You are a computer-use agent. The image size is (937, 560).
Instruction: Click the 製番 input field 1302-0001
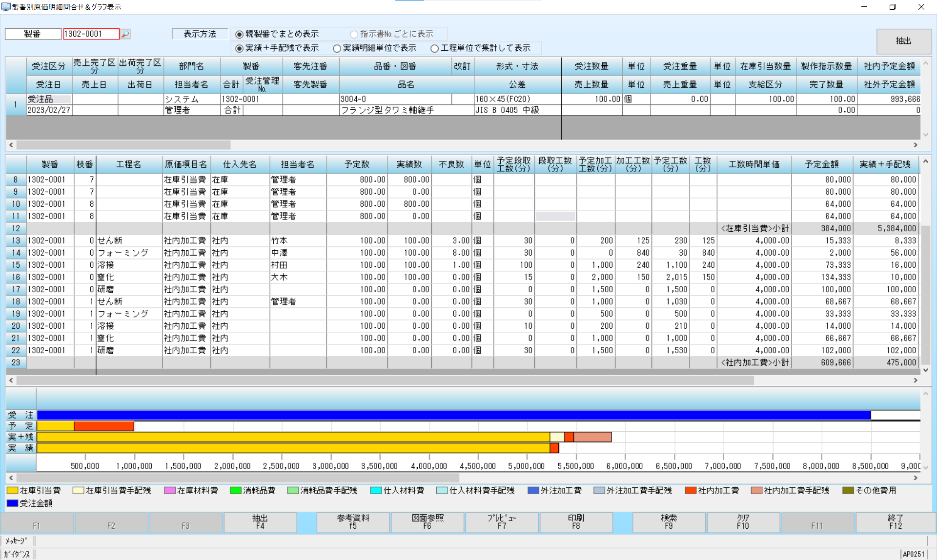pos(91,34)
